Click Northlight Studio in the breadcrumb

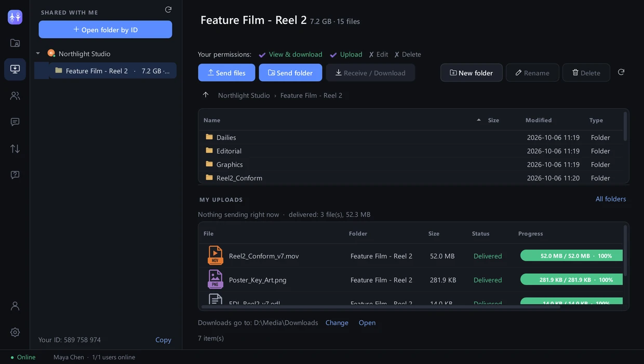coord(244,95)
